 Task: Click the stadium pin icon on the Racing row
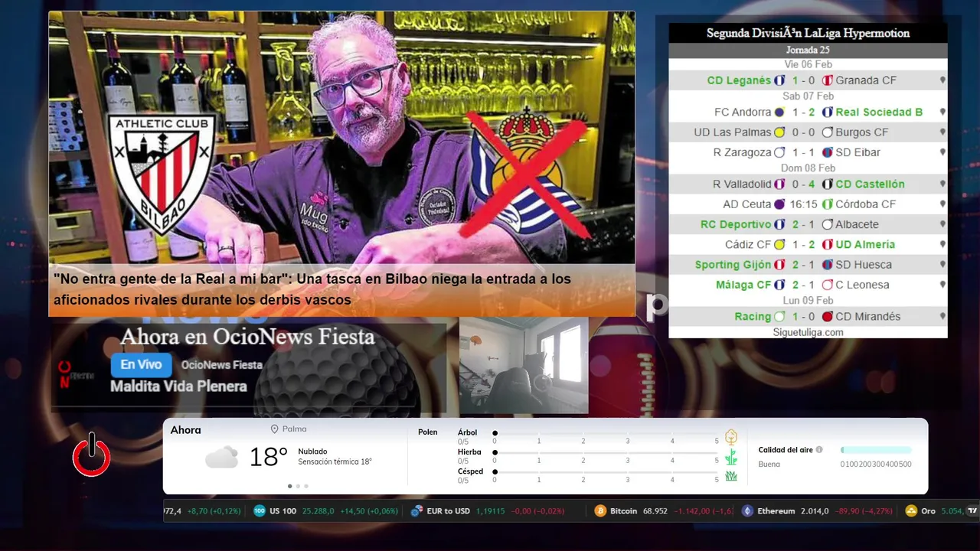click(942, 317)
